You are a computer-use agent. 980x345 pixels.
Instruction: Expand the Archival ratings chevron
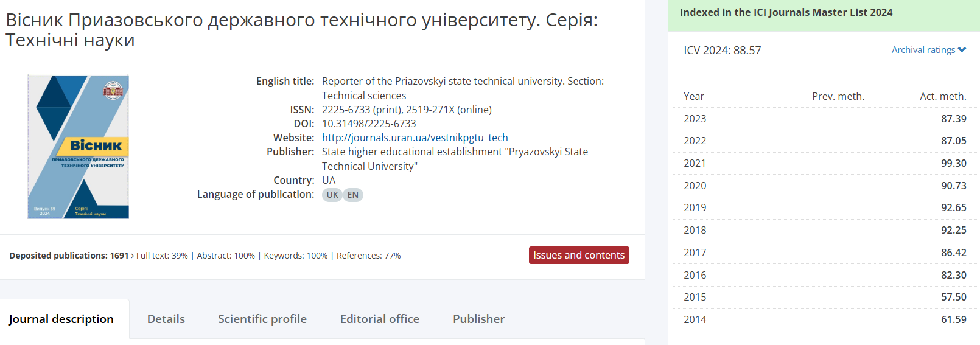962,50
